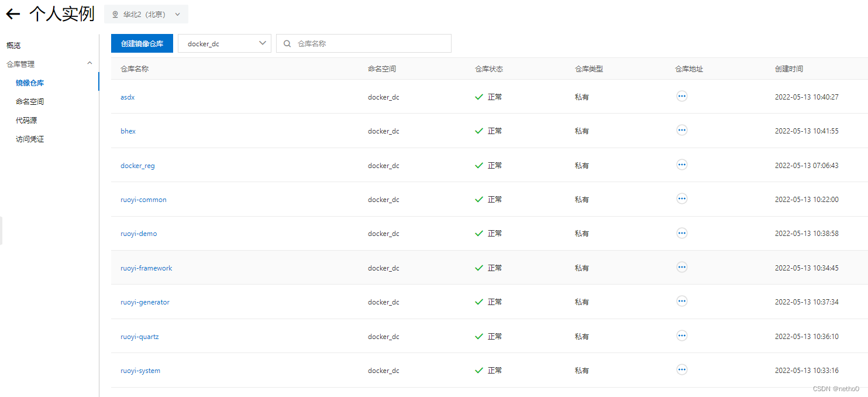The width and height of the screenshot is (868, 397).
Task: Select 概览 in the sidebar
Action: coord(13,45)
